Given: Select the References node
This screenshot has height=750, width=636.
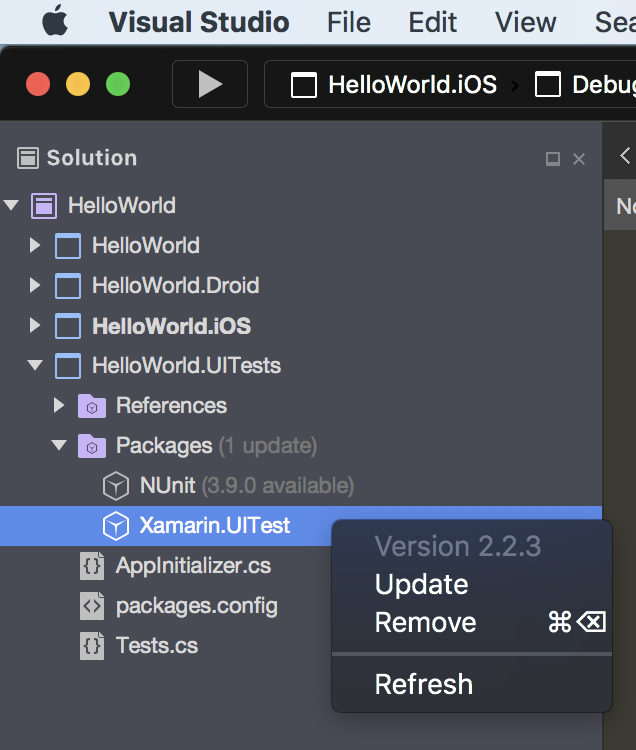Looking at the screenshot, I should tap(171, 406).
